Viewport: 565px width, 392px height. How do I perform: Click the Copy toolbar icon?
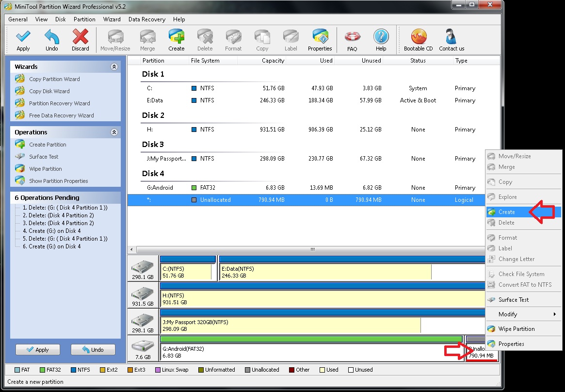[262, 37]
